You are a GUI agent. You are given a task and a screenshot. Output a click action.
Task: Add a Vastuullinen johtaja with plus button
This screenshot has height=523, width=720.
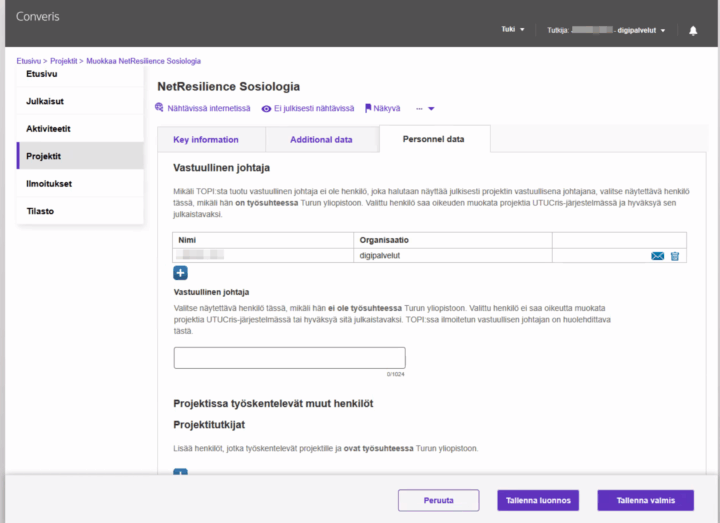180,273
